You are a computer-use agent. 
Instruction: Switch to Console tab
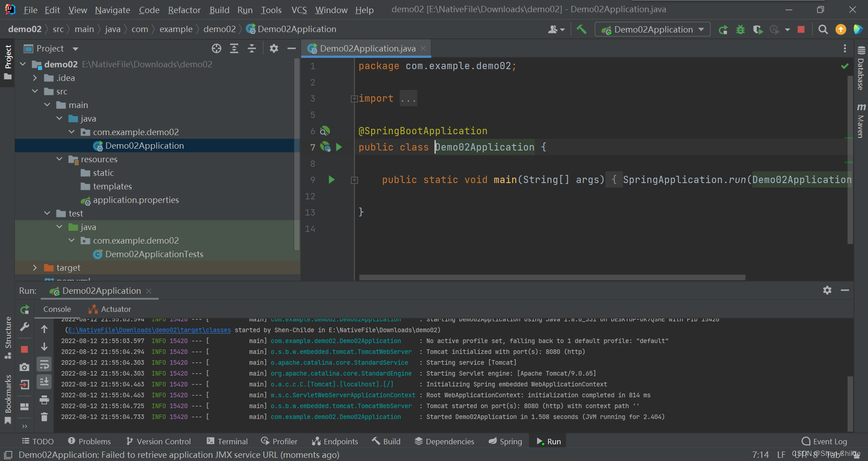tap(57, 309)
